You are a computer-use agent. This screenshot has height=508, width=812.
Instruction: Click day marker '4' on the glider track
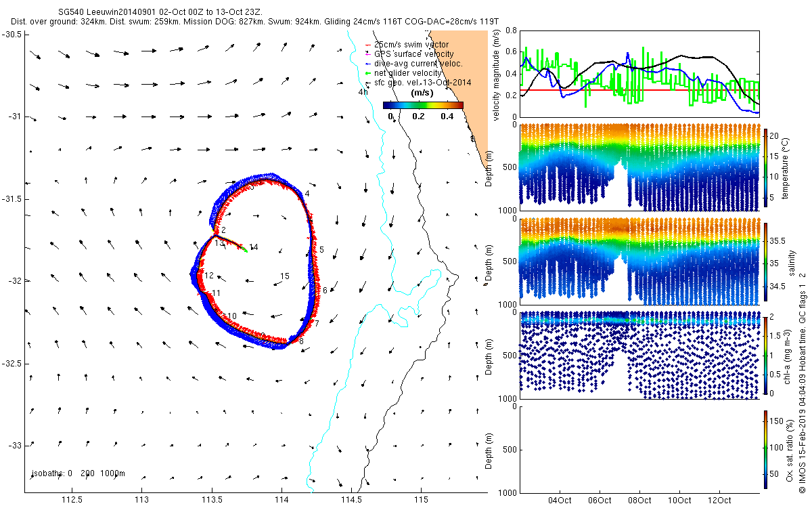pyautogui.click(x=307, y=194)
